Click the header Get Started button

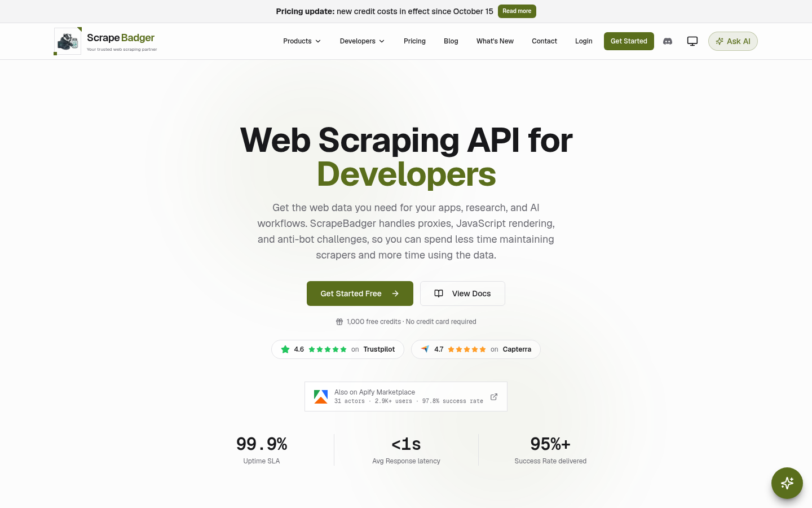(x=629, y=41)
